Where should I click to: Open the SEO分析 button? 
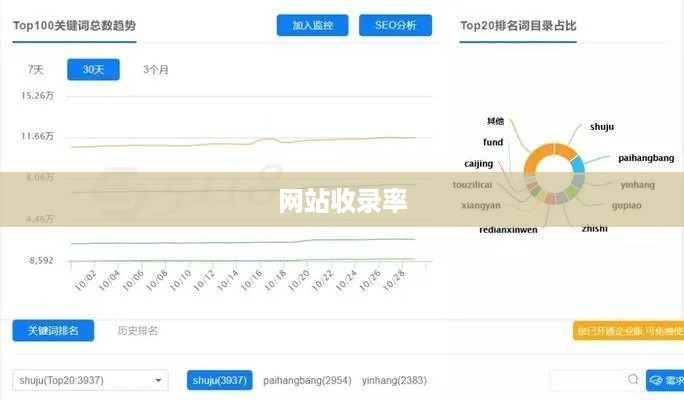(x=395, y=25)
